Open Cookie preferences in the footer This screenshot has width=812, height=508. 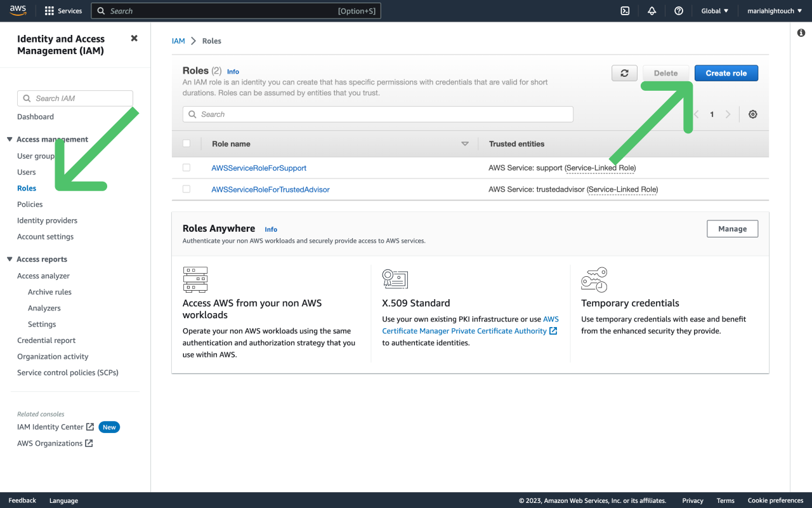(x=776, y=500)
